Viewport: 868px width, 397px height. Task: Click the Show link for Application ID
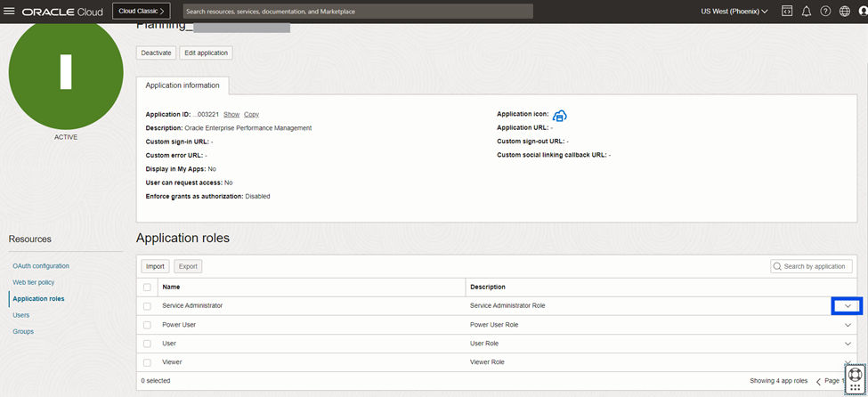click(231, 115)
